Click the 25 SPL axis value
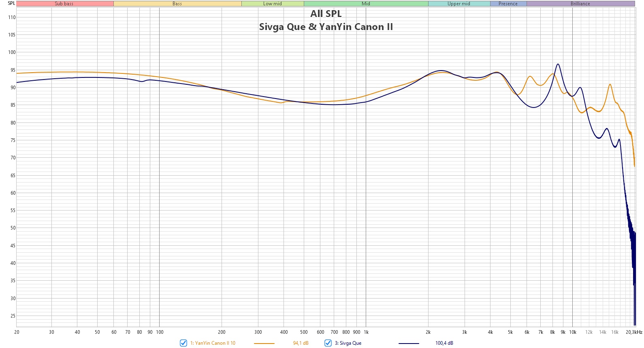644x348 pixels. click(x=13, y=316)
